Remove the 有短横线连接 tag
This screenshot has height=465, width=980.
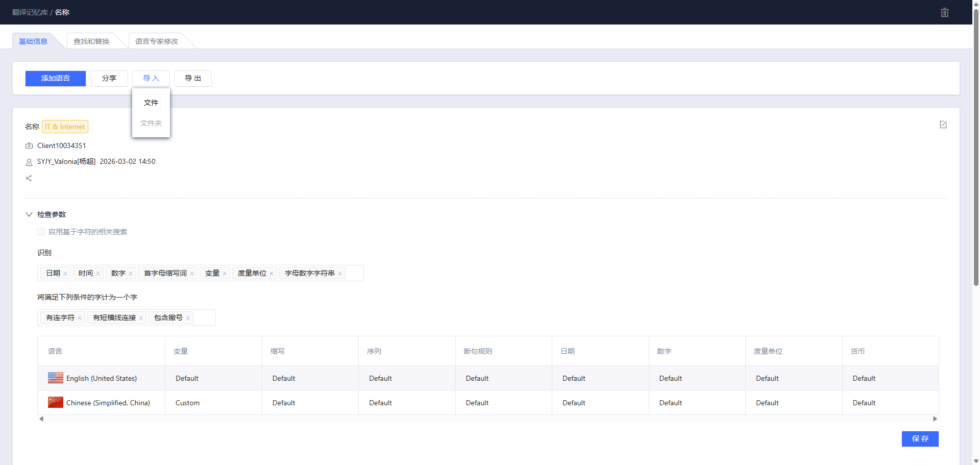pos(141,318)
